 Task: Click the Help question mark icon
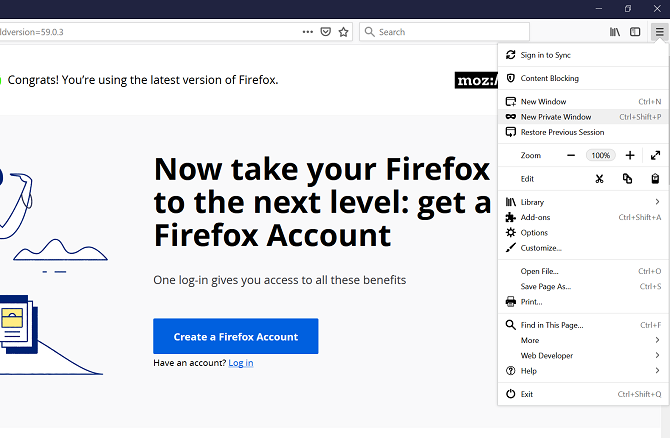[x=511, y=371]
